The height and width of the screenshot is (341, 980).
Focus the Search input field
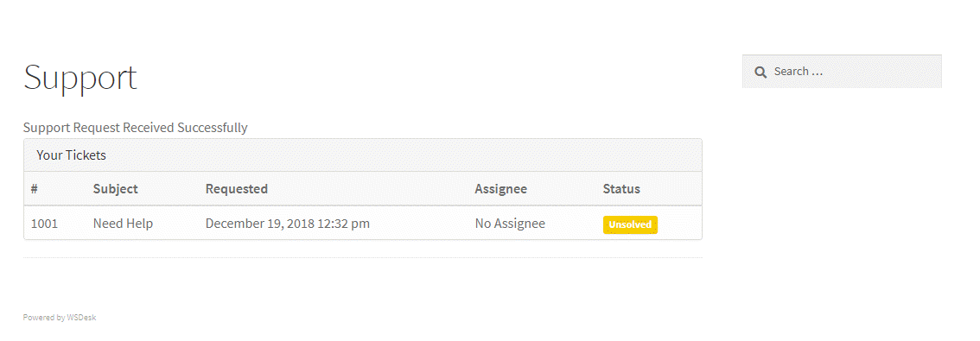pos(842,71)
